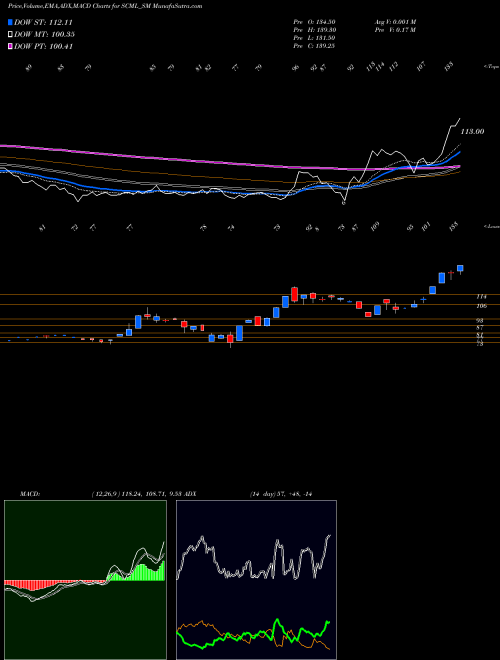Screen dimensions: 500x660
Task: Click the 113.00 price label on EMA chart
Action: click(472, 132)
